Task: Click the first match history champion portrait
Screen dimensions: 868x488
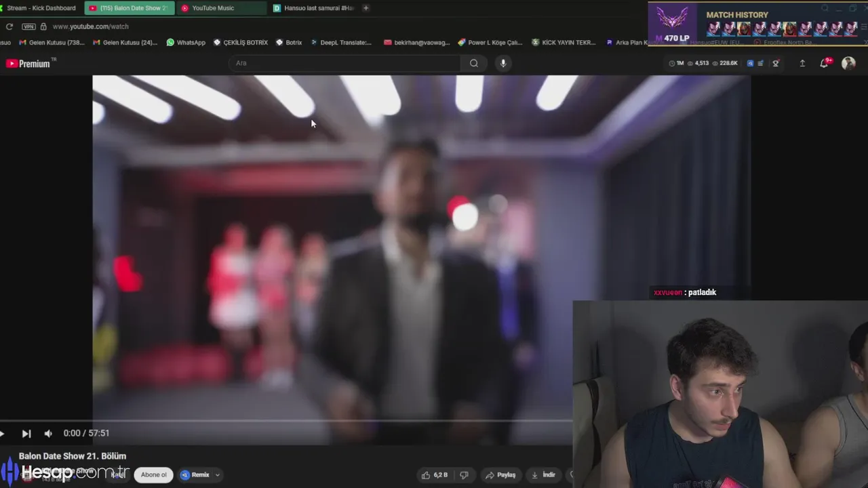Action: click(x=713, y=28)
